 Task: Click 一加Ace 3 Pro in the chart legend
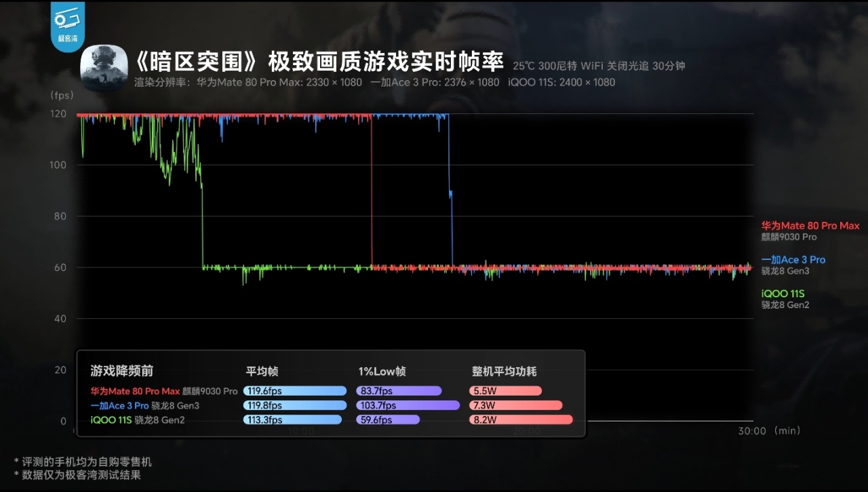793,260
